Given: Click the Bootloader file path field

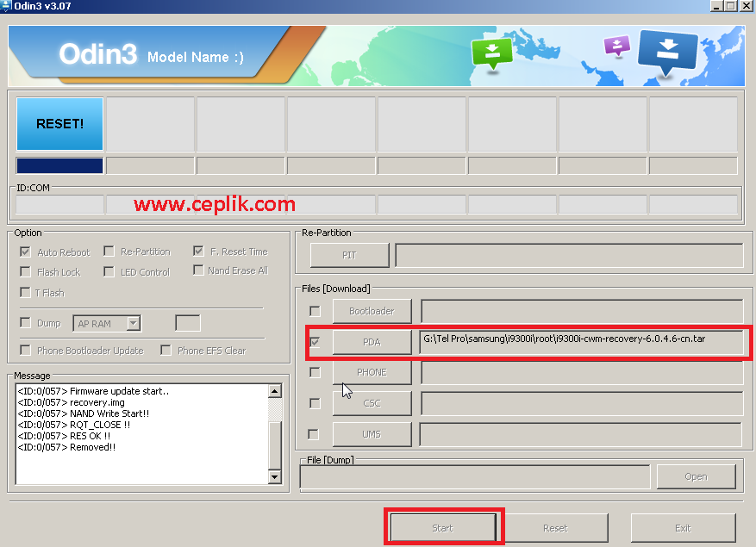Looking at the screenshot, I should click(x=582, y=311).
